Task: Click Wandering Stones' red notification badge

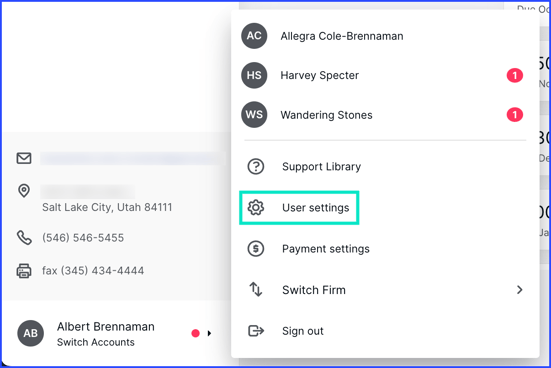Action: click(515, 115)
